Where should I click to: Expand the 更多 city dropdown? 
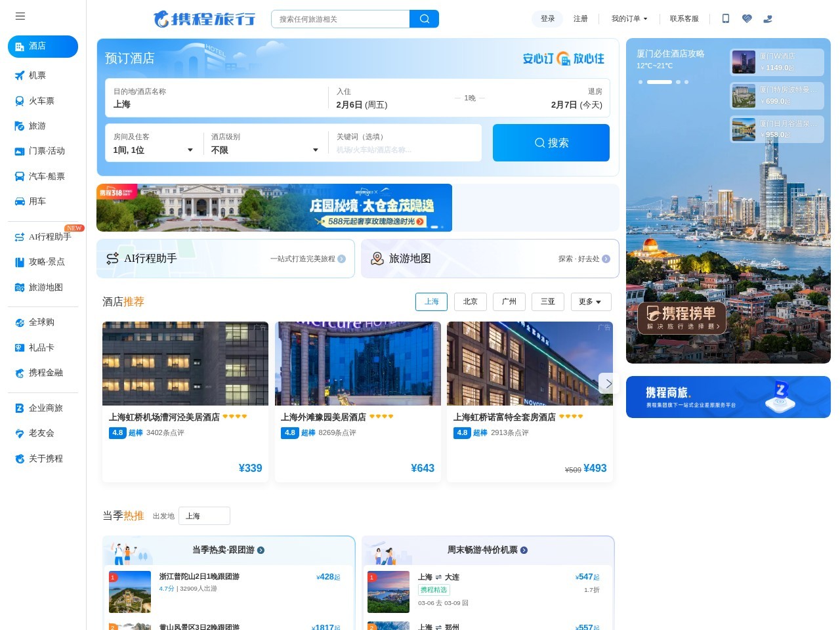point(590,301)
